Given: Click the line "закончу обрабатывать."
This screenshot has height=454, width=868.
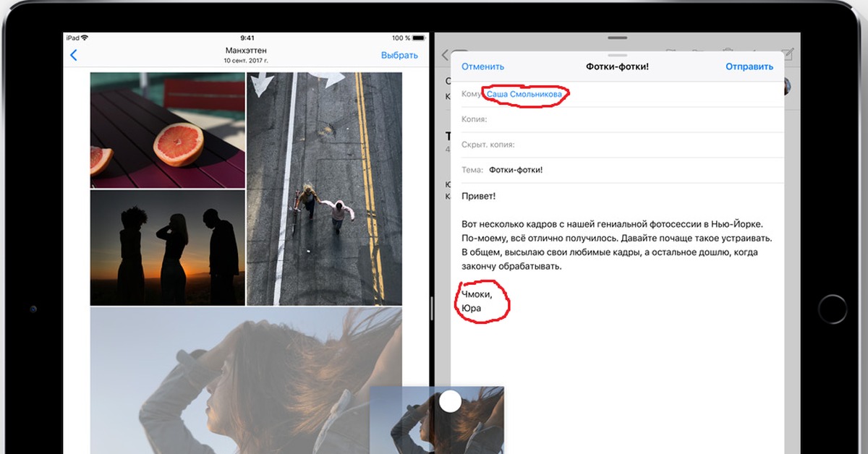Looking at the screenshot, I should pos(512,266).
